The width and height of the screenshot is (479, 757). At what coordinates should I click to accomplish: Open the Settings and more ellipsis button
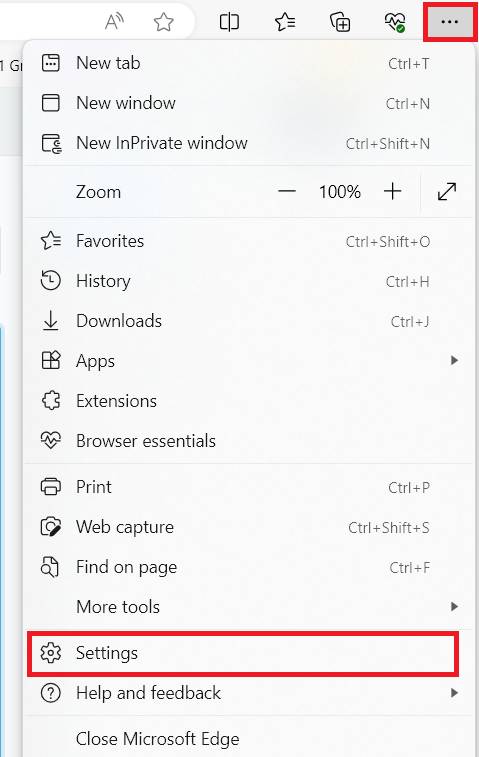coord(450,22)
